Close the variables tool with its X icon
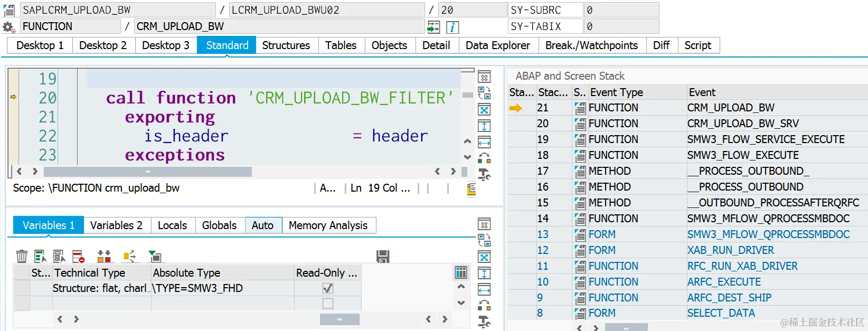The image size is (868, 331). (x=484, y=224)
